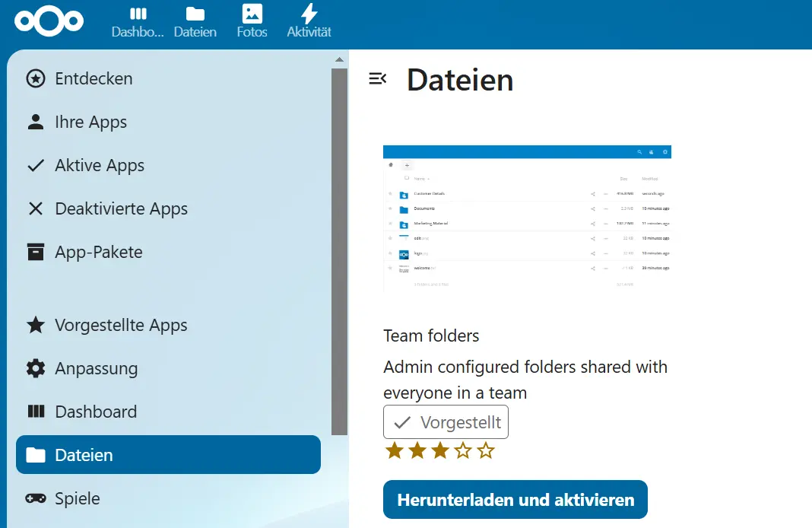The height and width of the screenshot is (528, 812).
Task: Open Anpassung category
Action: pyautogui.click(x=168, y=368)
